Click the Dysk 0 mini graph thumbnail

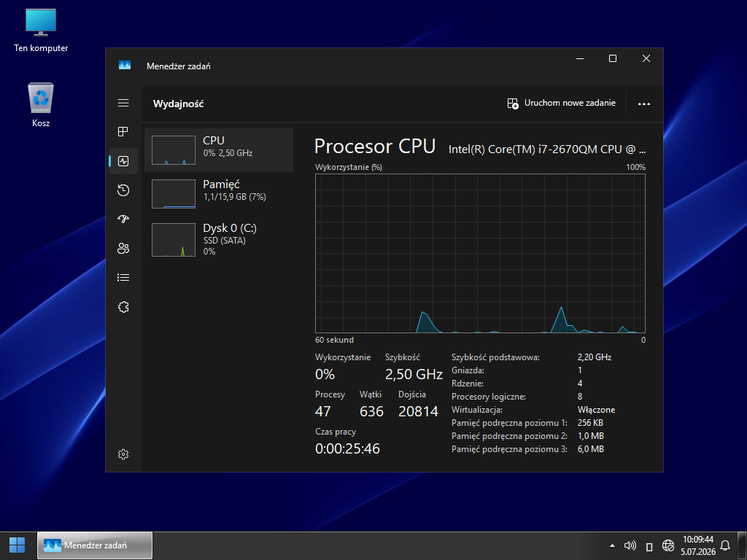(x=174, y=240)
